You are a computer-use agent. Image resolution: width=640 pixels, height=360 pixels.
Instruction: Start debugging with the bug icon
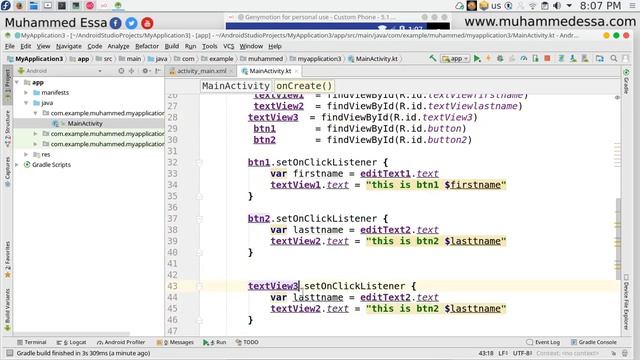click(x=500, y=59)
